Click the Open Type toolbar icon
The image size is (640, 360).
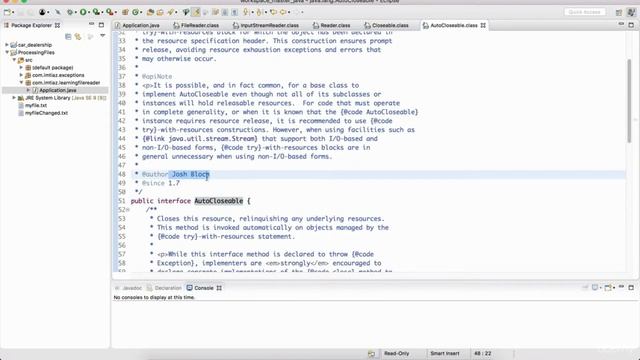coord(150,12)
